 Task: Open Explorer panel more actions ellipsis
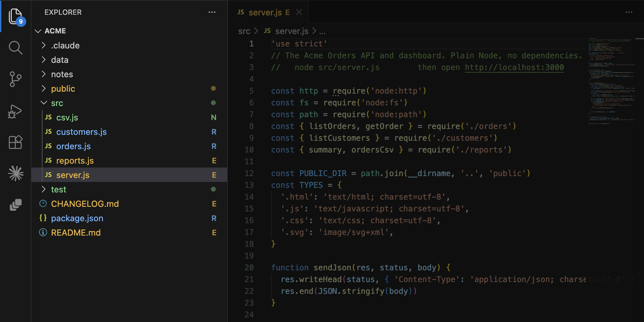pyautogui.click(x=212, y=12)
